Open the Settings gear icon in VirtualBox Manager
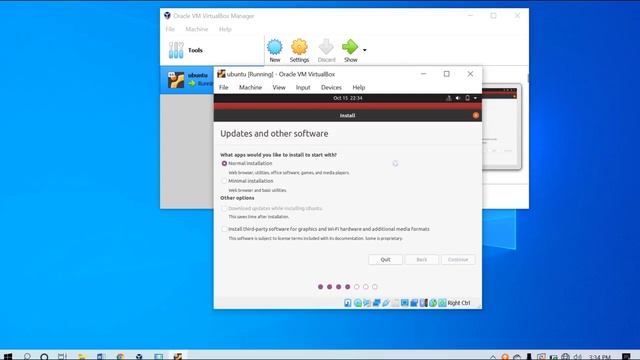 [299, 47]
